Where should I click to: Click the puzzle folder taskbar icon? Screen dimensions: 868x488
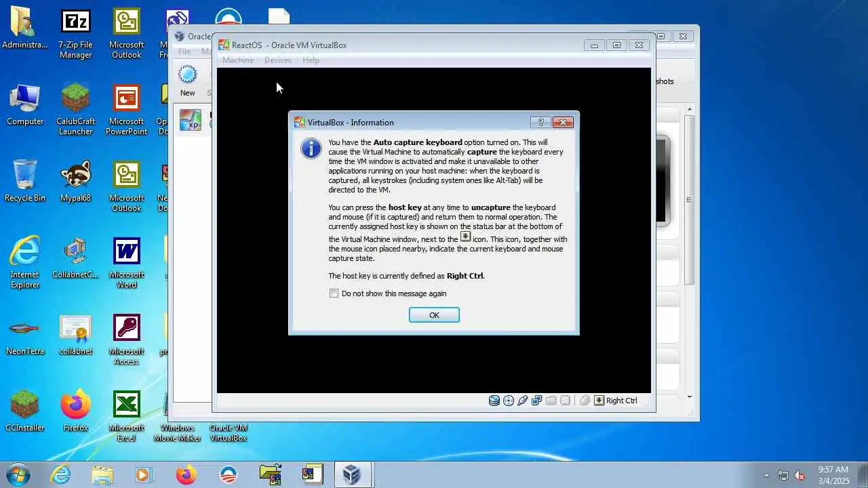coord(270,474)
